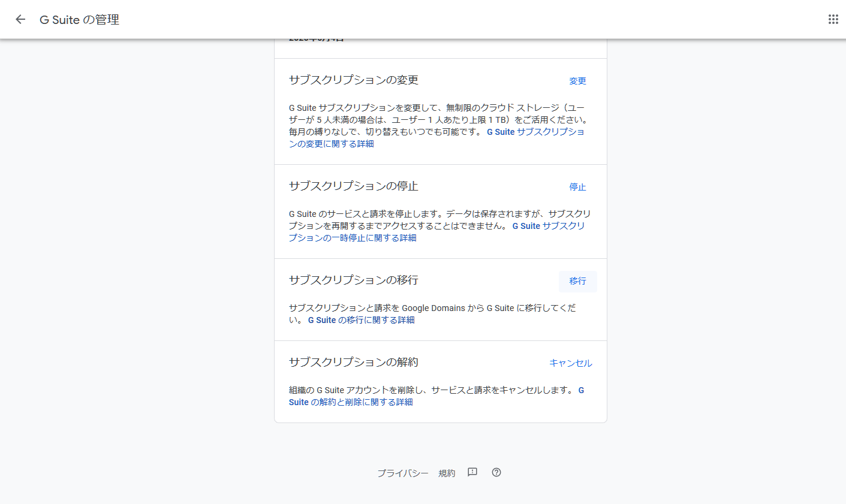
Task: Open the help question mark icon
Action: [496, 472]
